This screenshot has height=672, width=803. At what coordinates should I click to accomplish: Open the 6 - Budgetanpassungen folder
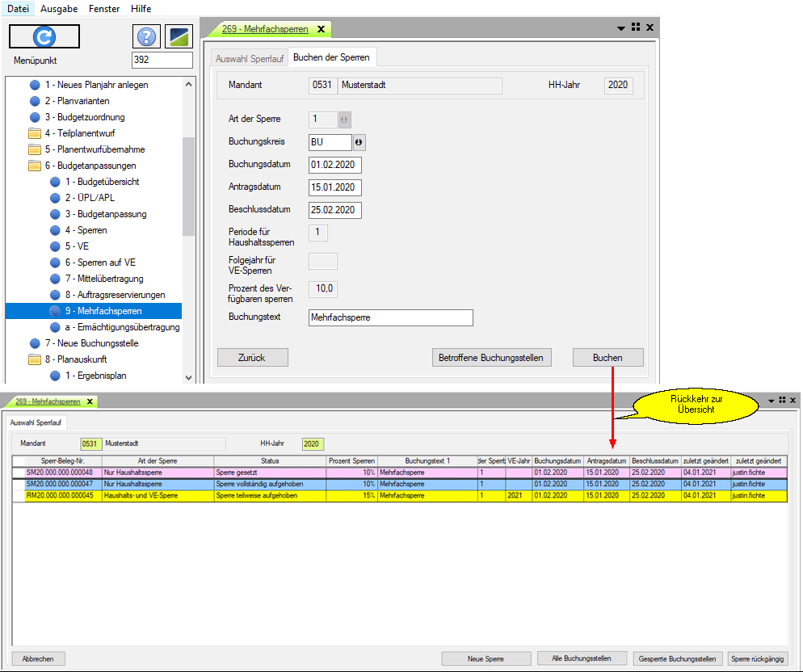pyautogui.click(x=90, y=166)
